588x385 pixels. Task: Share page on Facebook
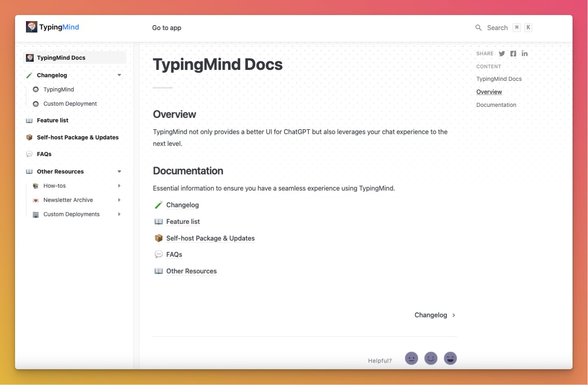pos(513,54)
